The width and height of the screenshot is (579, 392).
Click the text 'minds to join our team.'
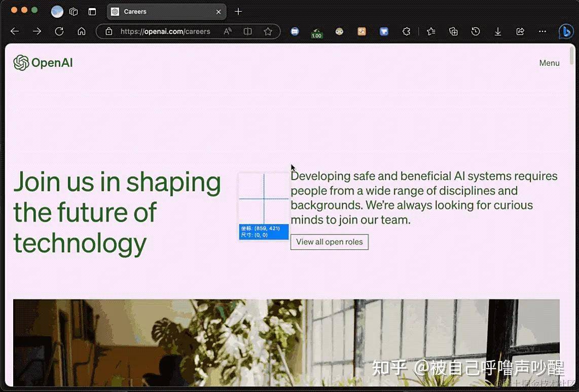click(350, 220)
